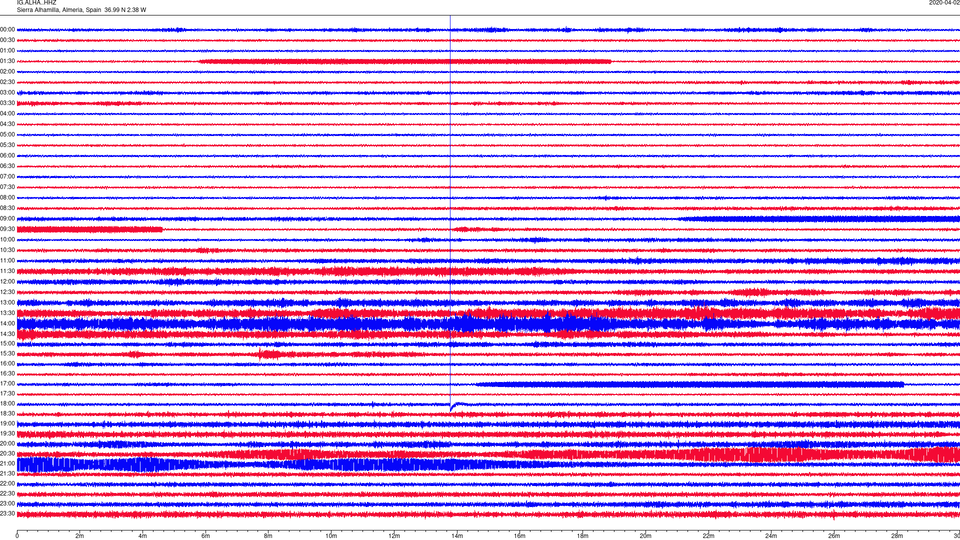Click the '13:00' trace label

click(7, 302)
